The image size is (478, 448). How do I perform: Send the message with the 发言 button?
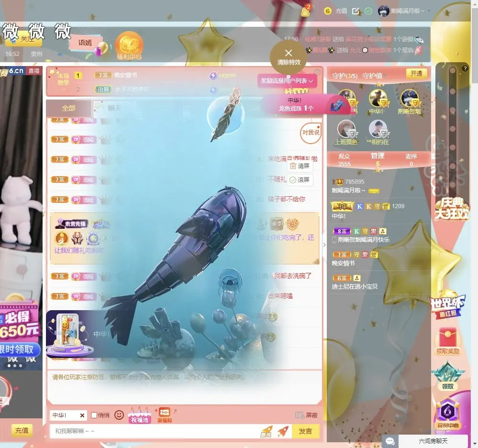[x=305, y=431]
